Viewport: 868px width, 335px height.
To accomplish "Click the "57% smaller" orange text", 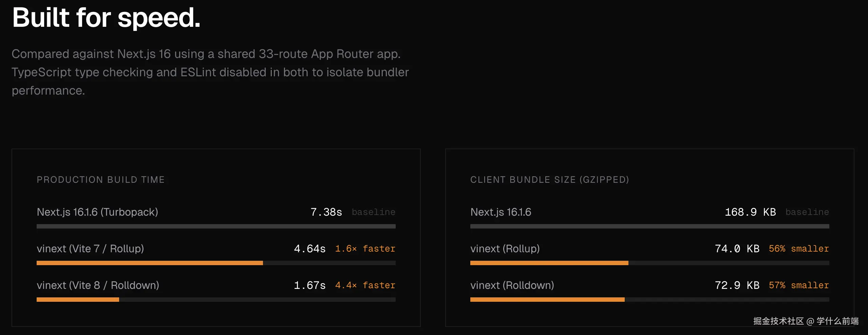I will 798,285.
